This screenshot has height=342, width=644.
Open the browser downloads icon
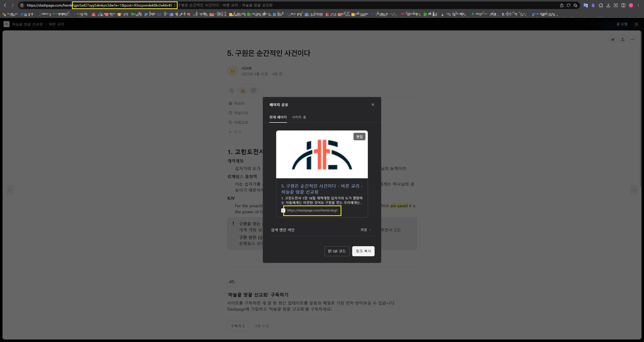click(x=608, y=5)
